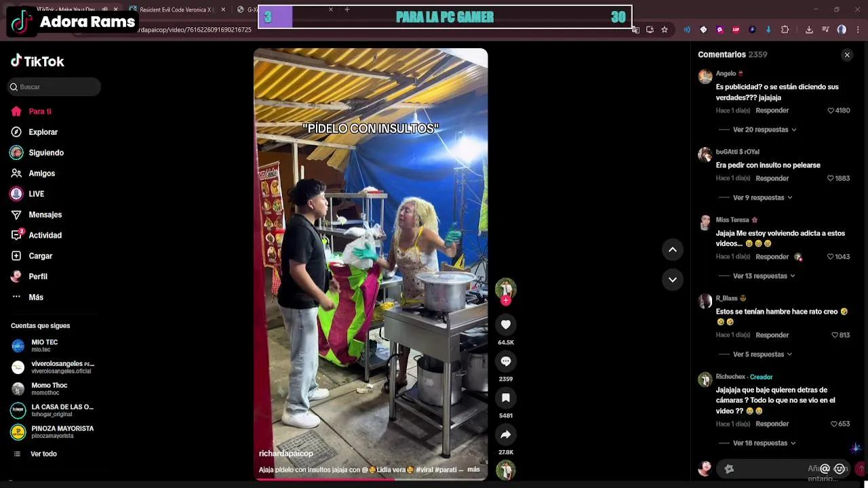Follow creator via red plus badge

point(505,300)
